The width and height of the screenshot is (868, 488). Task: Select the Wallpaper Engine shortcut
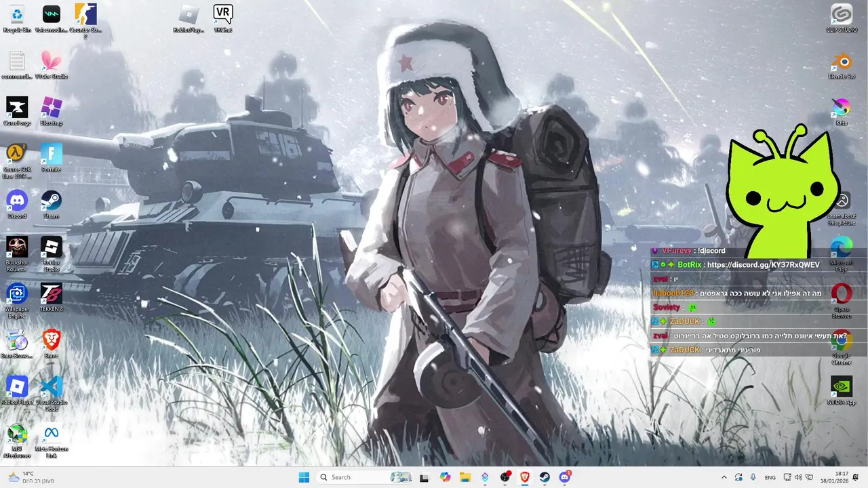pyautogui.click(x=17, y=301)
